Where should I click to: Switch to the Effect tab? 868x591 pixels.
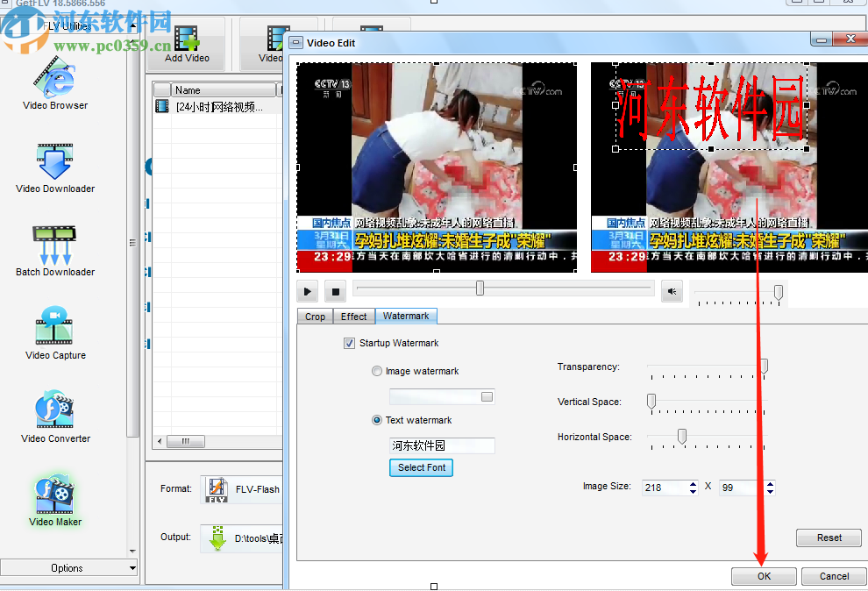point(354,317)
